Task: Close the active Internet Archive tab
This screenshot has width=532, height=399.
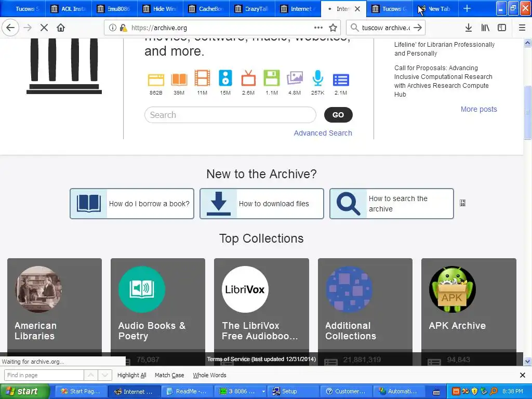Action: (x=357, y=9)
